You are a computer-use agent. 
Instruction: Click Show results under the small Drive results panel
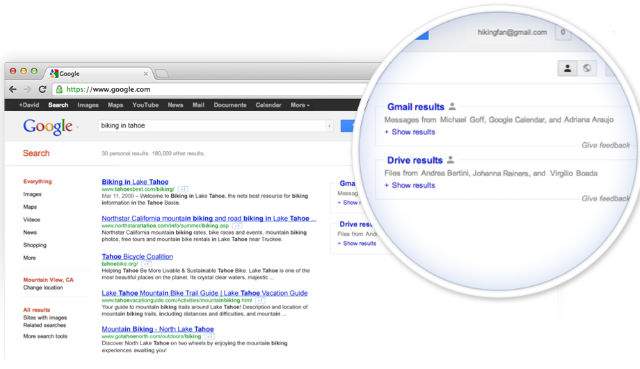coord(357,243)
